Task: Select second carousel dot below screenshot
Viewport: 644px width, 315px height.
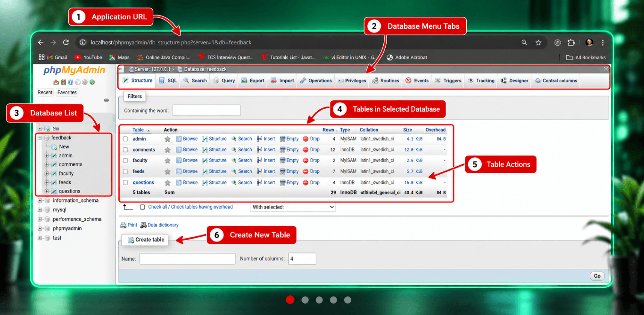Action: coord(305,300)
